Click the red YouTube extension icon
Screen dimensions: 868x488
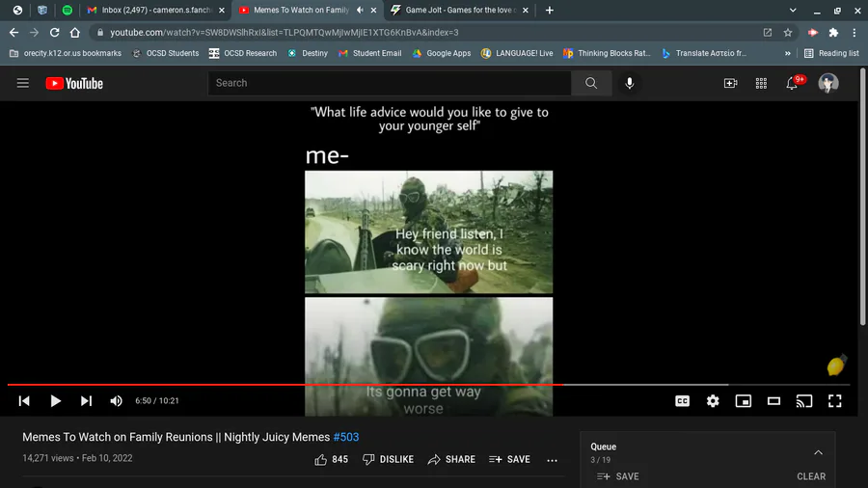(x=813, y=33)
